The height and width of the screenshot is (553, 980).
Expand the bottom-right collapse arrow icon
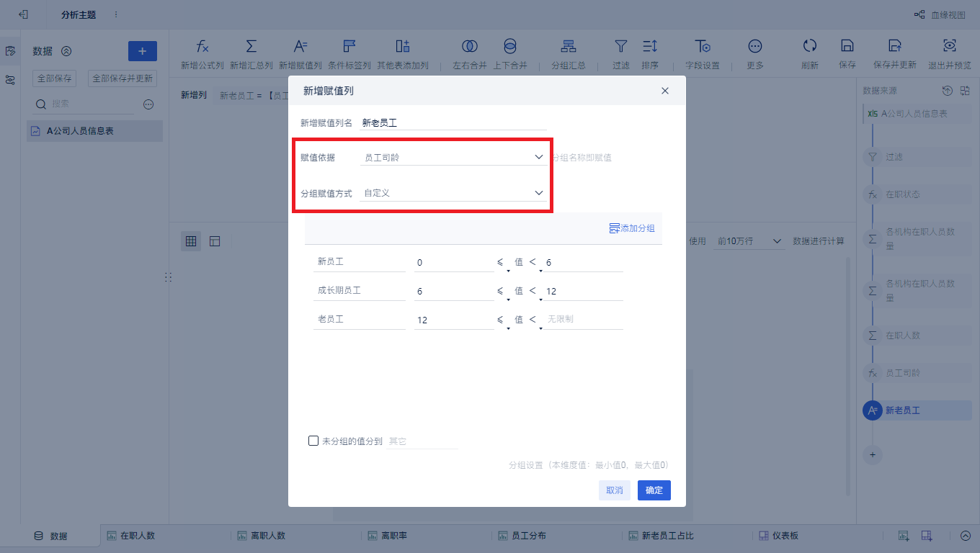coord(966,536)
